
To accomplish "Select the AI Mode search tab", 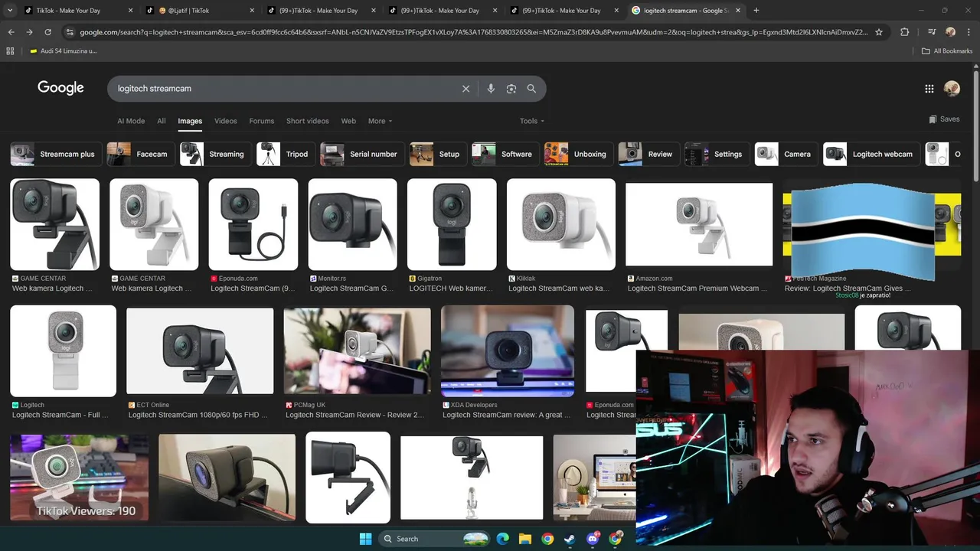I will coord(131,121).
